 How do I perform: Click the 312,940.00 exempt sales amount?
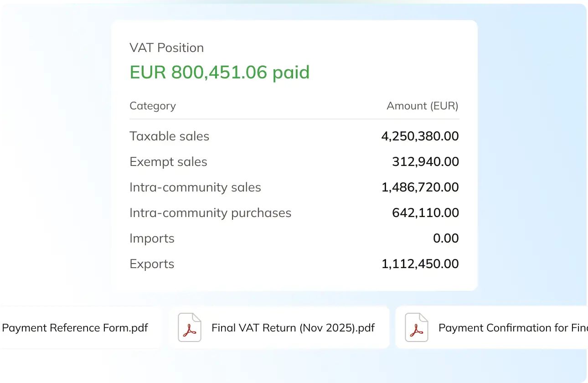(425, 162)
